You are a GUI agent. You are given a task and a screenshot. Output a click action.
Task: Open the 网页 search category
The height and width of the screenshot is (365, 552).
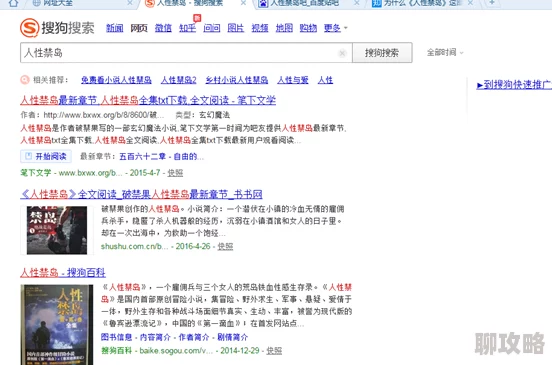[x=139, y=28]
